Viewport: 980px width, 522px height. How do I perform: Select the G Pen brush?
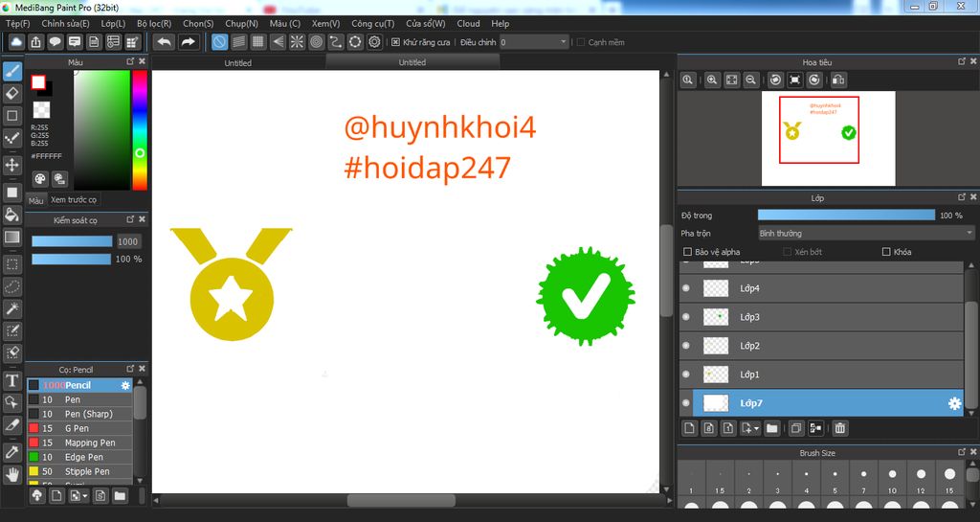point(79,428)
